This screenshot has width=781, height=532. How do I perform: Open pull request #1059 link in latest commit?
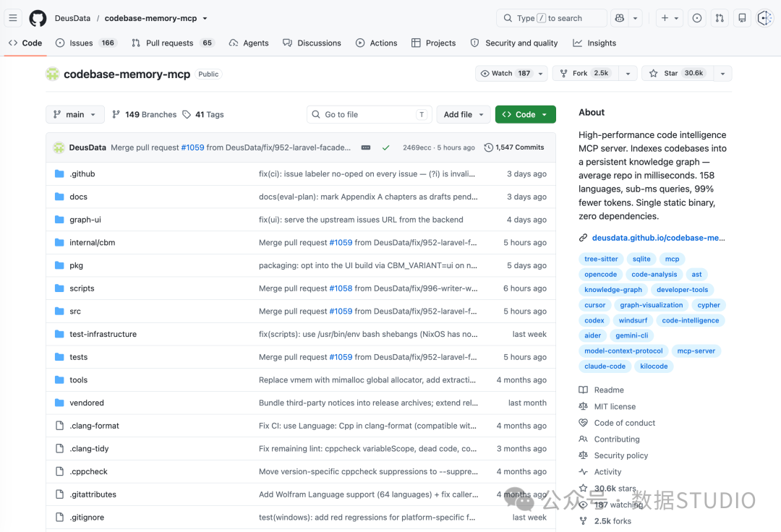click(192, 147)
